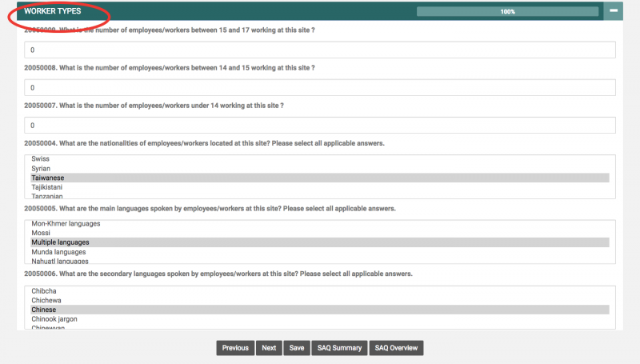Collapse the Worker Types section
This screenshot has height=364, width=640.
coord(613,11)
